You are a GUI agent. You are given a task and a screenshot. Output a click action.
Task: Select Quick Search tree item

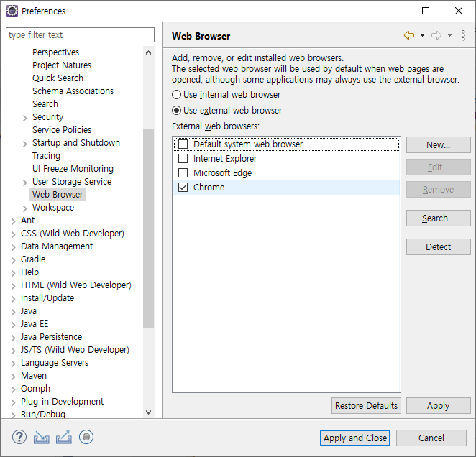click(x=58, y=78)
